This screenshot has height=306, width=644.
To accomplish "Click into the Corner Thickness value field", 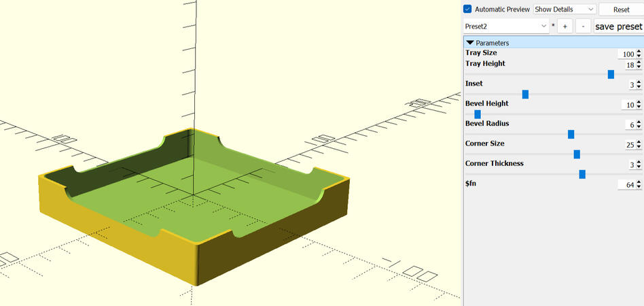I will (x=632, y=165).
